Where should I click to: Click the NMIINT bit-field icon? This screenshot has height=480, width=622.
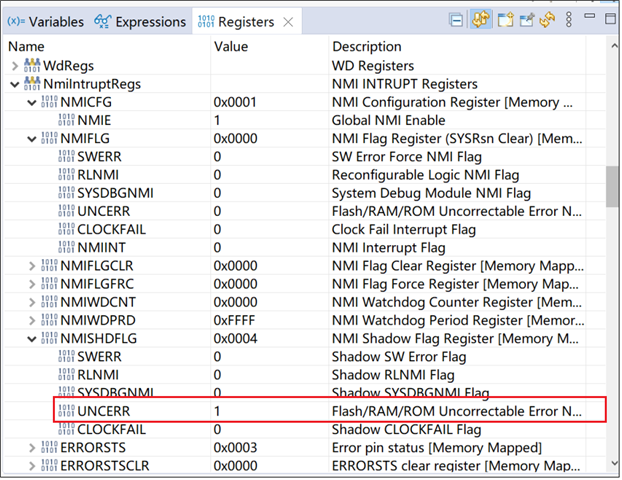(x=66, y=248)
